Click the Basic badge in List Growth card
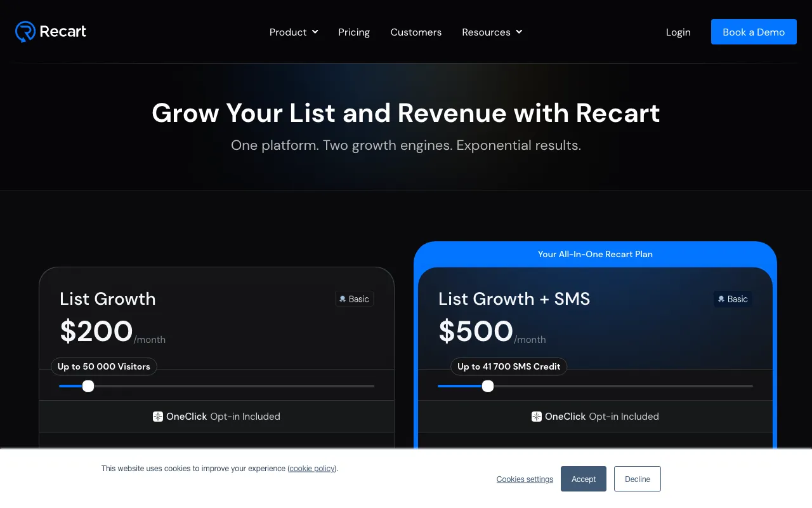 coord(354,299)
